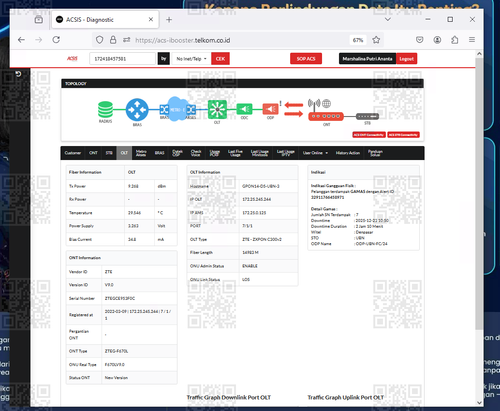Screen dimensions: 500x411
Task: Bookmark the page with the star icon
Action: point(376,40)
